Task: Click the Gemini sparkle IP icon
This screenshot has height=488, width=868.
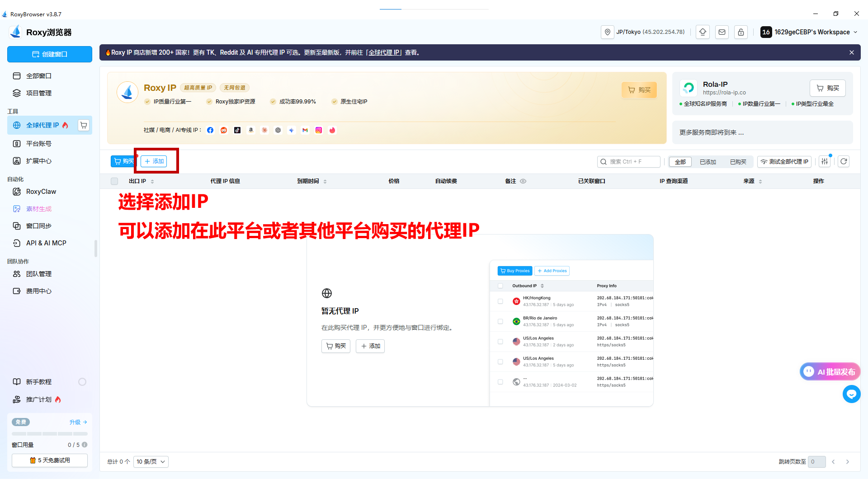Action: tap(292, 130)
